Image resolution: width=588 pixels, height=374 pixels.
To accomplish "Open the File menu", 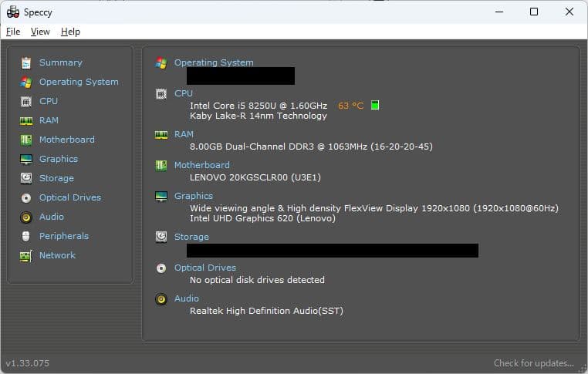I will click(x=13, y=32).
